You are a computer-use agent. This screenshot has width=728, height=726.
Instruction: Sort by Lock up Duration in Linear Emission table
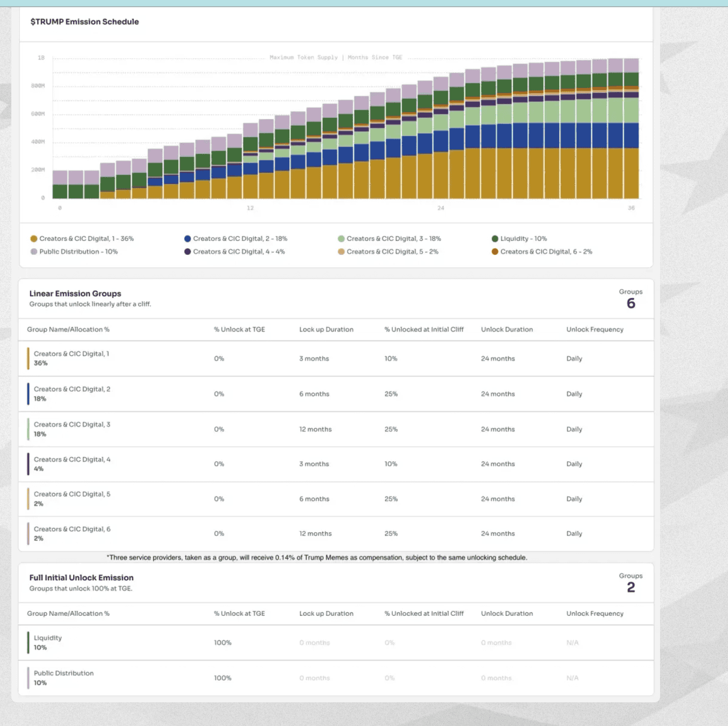point(326,330)
